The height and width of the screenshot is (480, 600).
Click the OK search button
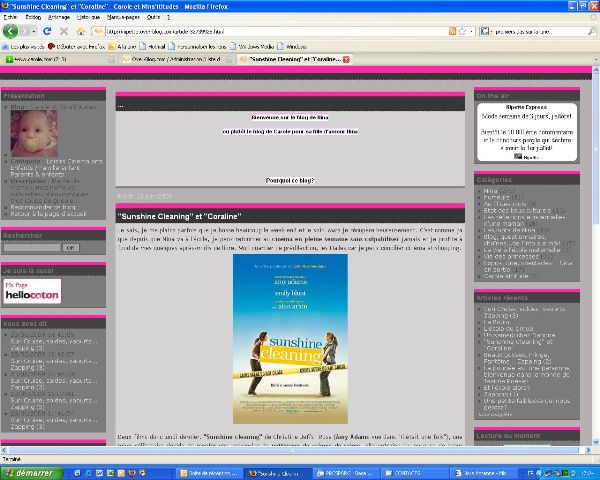pos(70,247)
